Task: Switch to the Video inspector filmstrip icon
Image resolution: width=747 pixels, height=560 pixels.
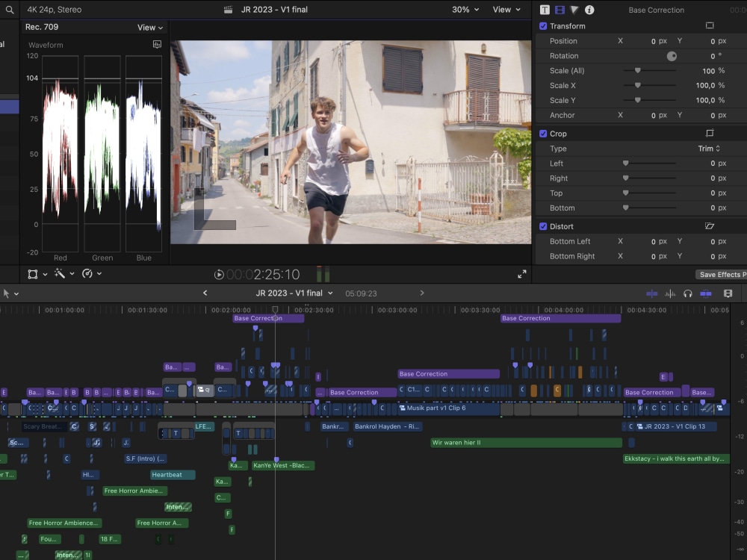Action: coord(560,10)
